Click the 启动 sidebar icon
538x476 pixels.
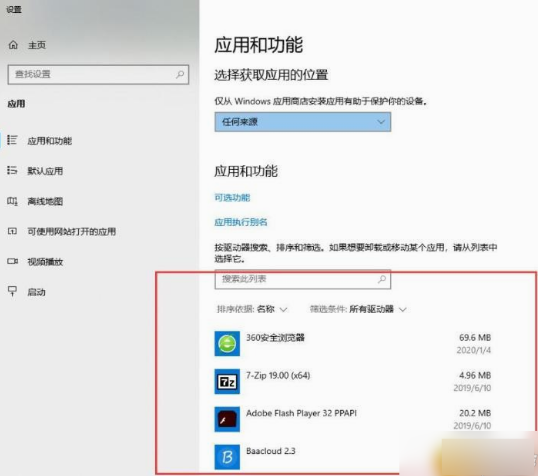(12, 291)
